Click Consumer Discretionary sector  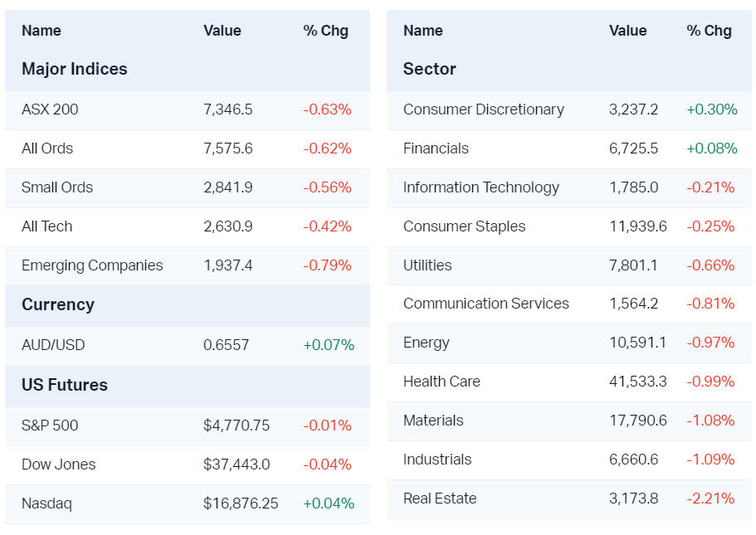coord(483,109)
